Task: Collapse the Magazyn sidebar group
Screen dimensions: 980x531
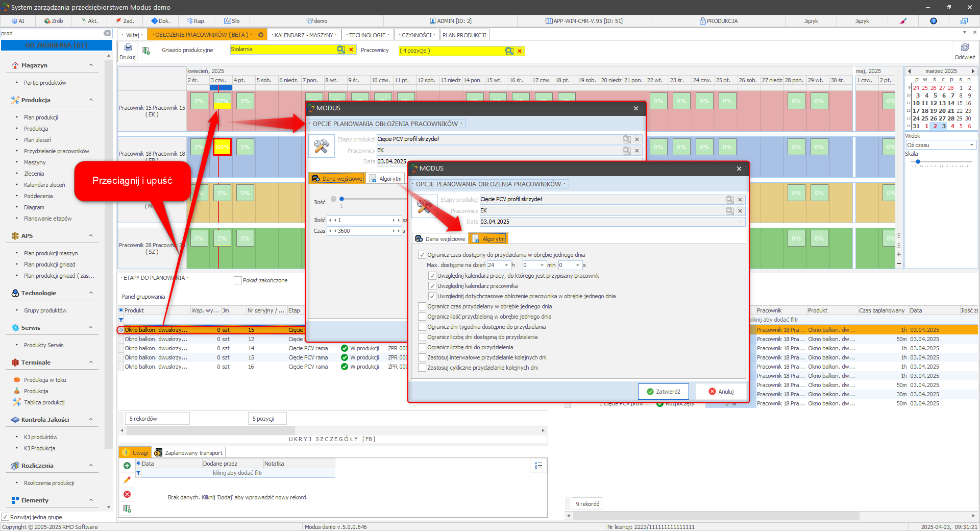Action: [x=91, y=65]
